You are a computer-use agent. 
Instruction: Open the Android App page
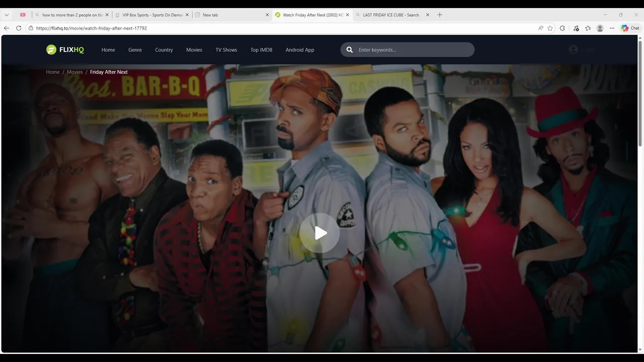[x=300, y=50]
